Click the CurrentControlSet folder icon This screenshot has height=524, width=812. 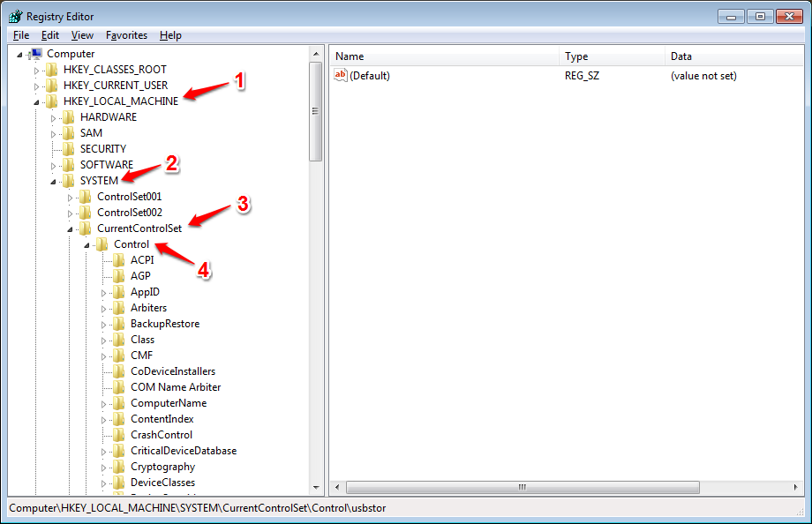pyautogui.click(x=86, y=228)
